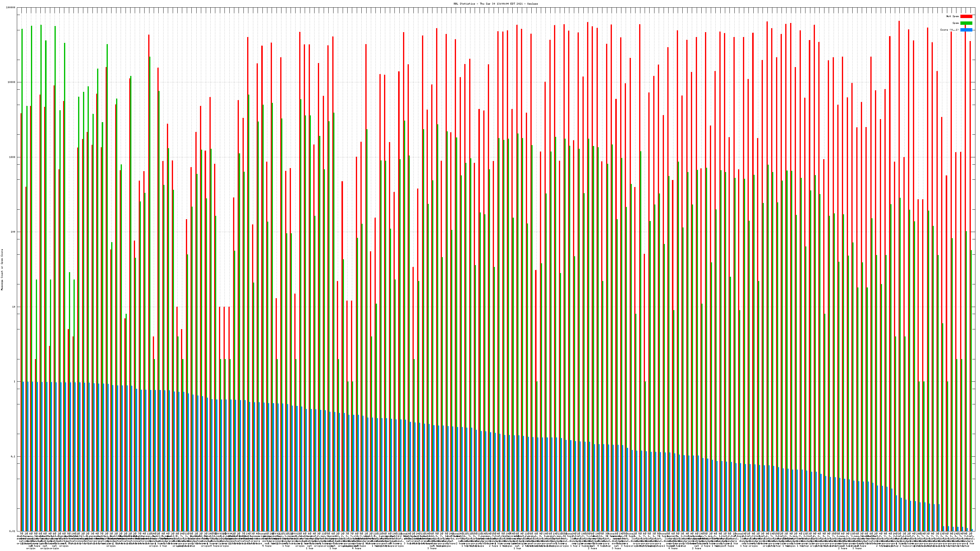Click the 100000 y-axis tick label
This screenshot has height=551, width=980.
pos(11,8)
